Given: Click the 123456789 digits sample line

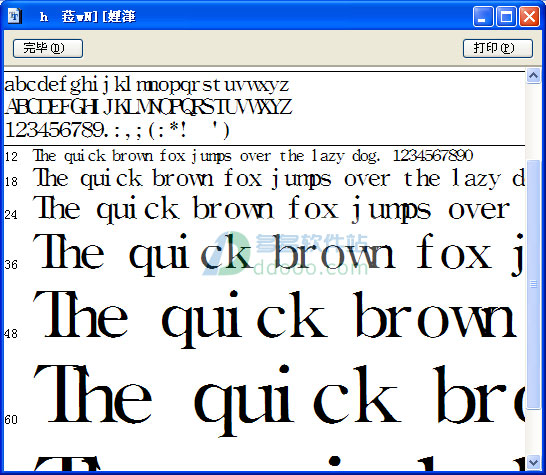Looking at the screenshot, I should coord(117,130).
